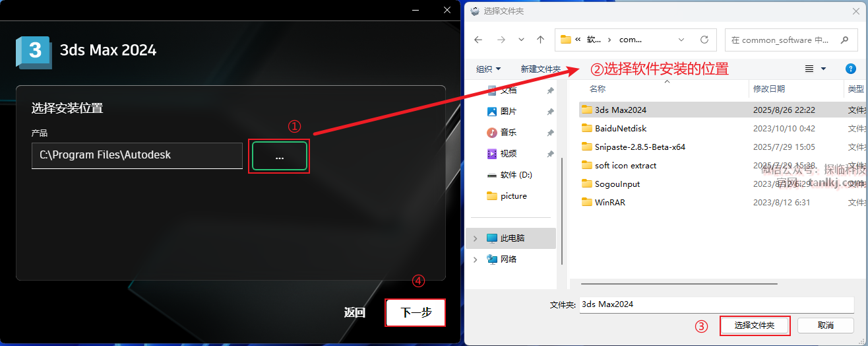Change view layout icon
This screenshot has width=868, height=346.
[x=809, y=69]
